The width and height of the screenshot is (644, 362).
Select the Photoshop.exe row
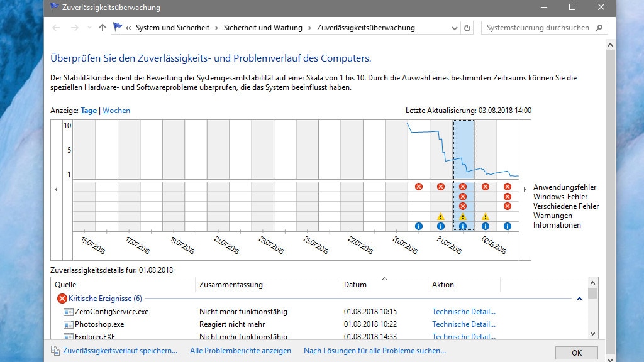320,324
